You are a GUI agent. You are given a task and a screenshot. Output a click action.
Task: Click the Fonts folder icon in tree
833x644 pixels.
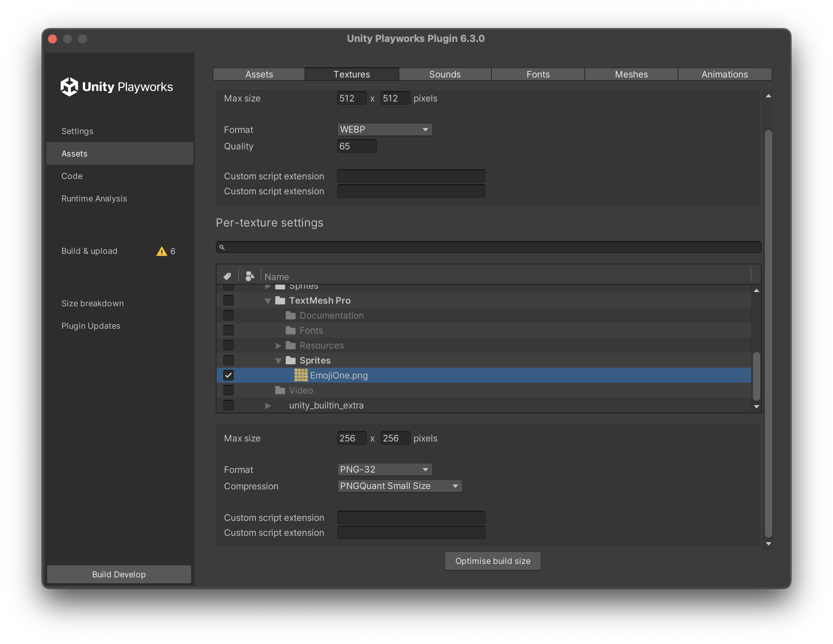[x=291, y=330]
